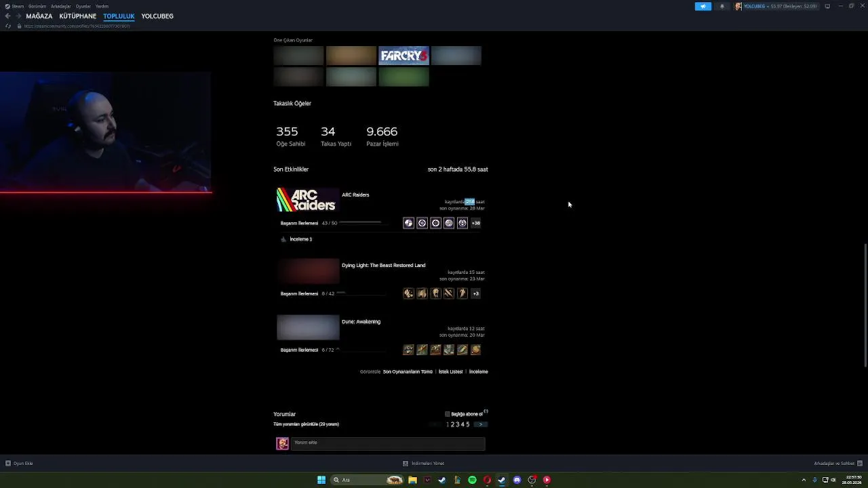Viewport: 868px width, 488px height.
Task: Click the 9.666 Pazar İşlemi stat
Action: (x=382, y=136)
